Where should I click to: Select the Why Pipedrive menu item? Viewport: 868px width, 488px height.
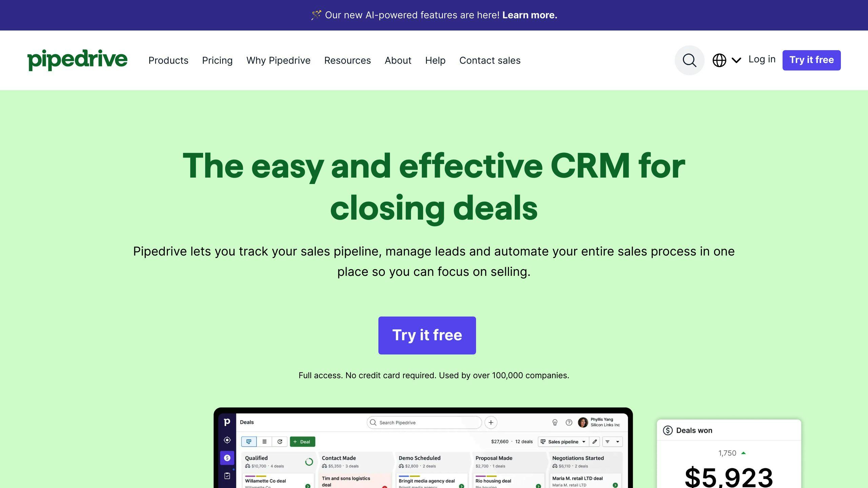point(278,60)
